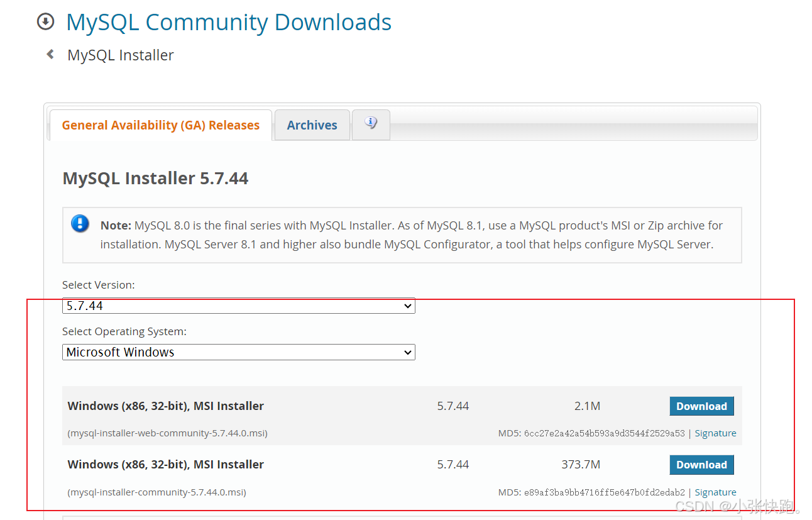The image size is (812, 520).
Task: Click the MySQL Installer breadcrumb text
Action: tap(121, 55)
